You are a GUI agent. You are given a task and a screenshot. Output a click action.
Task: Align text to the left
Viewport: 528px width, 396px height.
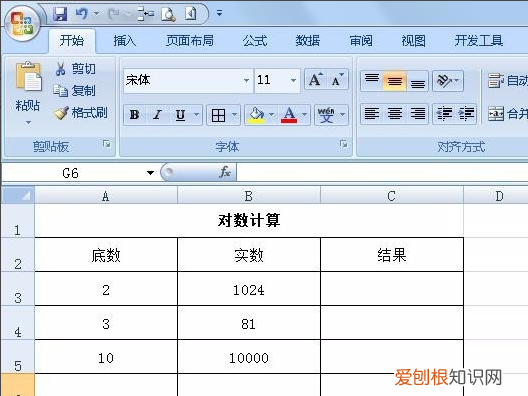[x=372, y=114]
